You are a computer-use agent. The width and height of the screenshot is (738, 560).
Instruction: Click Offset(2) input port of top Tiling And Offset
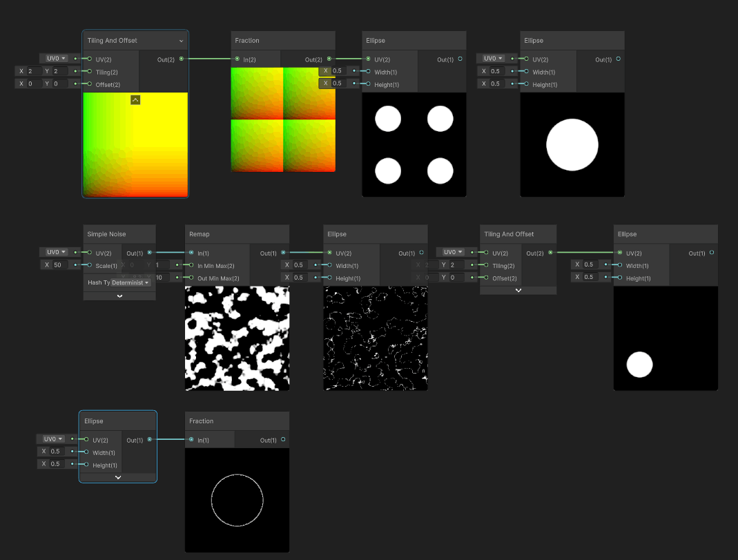(90, 84)
